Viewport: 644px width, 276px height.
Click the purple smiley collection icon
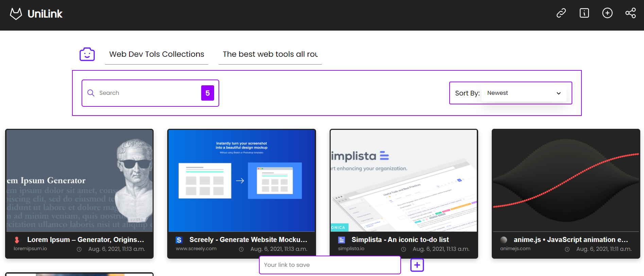[87, 54]
